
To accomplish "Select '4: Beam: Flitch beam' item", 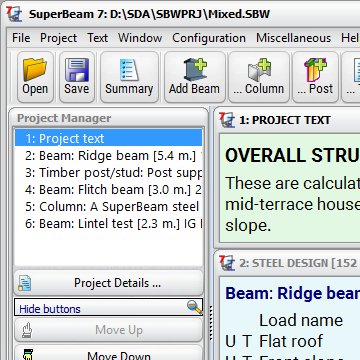I will pyautogui.click(x=108, y=190).
